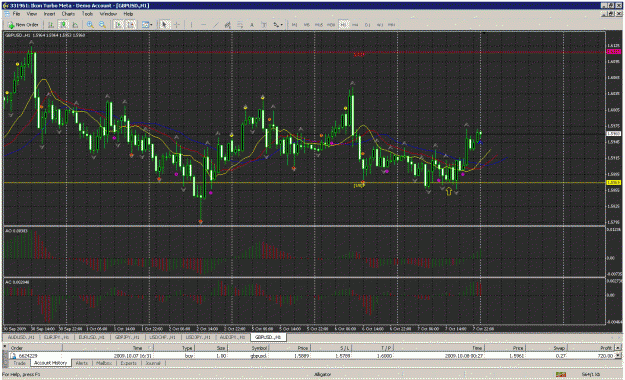Zoom in on the chart
Viewport: 625px width, 380px height.
90,25
